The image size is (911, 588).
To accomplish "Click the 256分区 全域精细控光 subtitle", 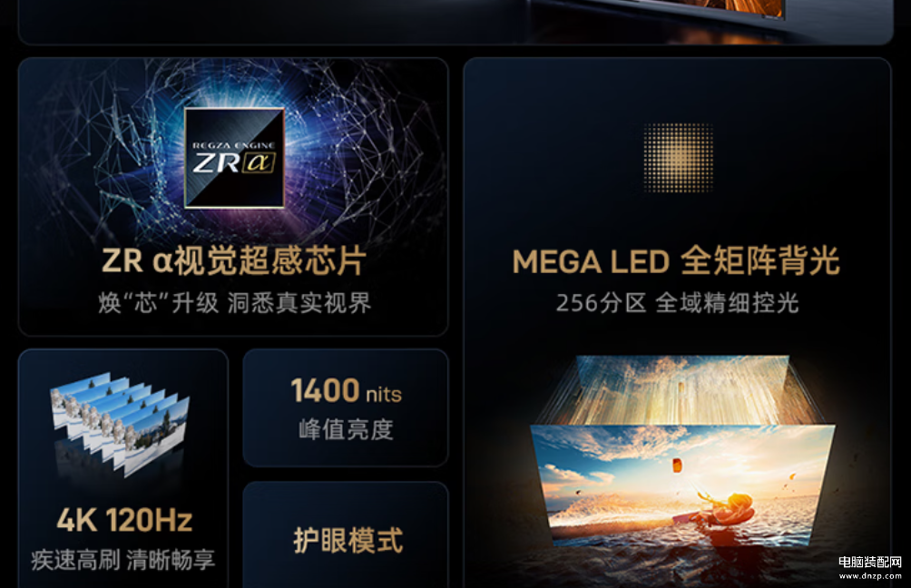I will 678,303.
